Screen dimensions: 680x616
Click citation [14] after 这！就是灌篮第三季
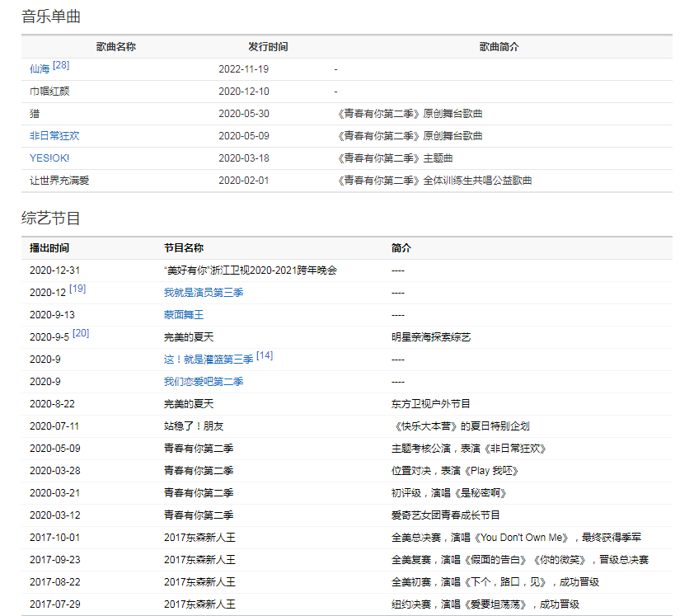point(265,355)
